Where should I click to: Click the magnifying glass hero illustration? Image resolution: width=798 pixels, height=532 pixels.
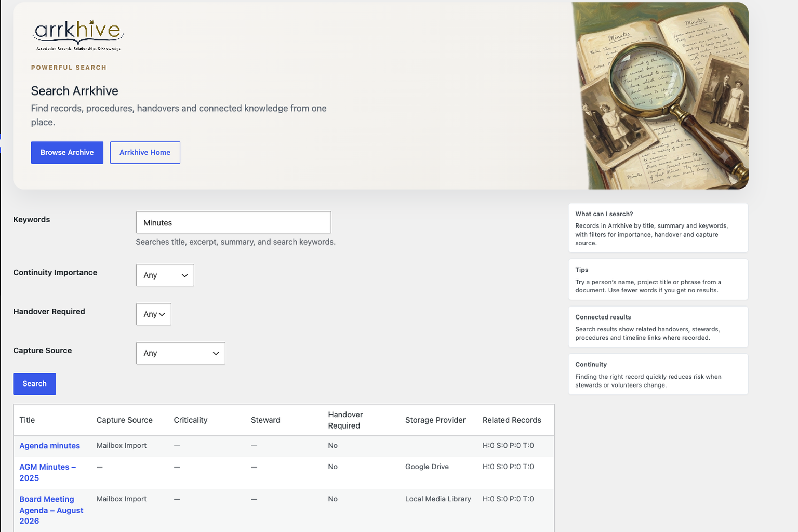pyautogui.click(x=660, y=96)
